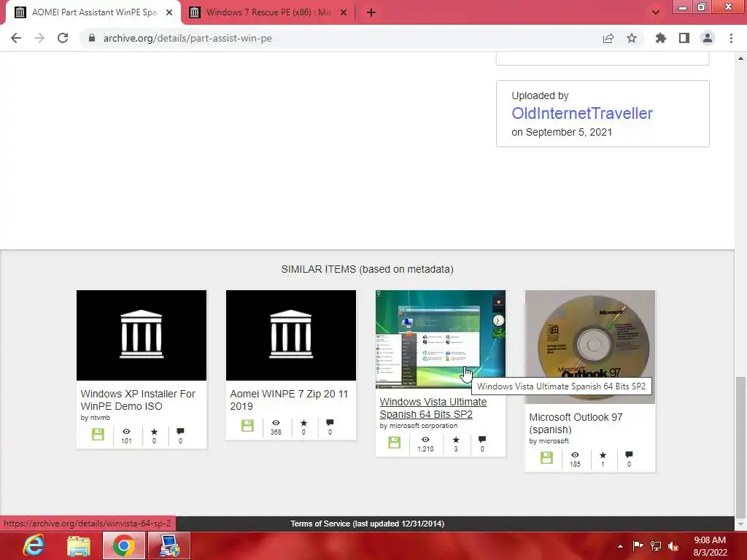Click reviews bubble on Vista Ultimate card
This screenshot has width=747, height=560.
click(482, 440)
